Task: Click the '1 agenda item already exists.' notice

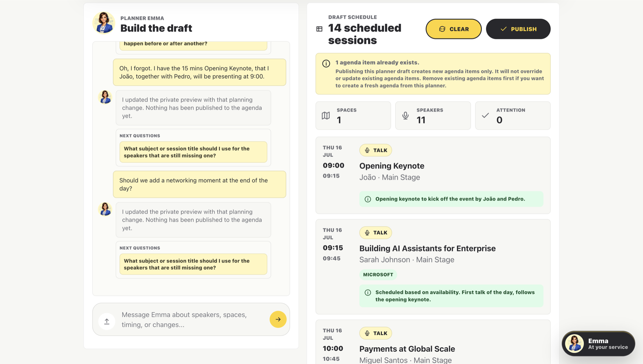Action: [x=377, y=63]
